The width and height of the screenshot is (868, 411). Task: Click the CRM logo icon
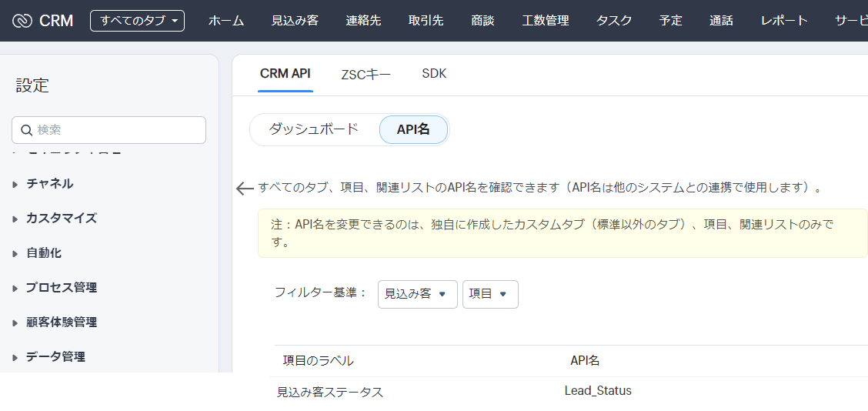point(22,21)
